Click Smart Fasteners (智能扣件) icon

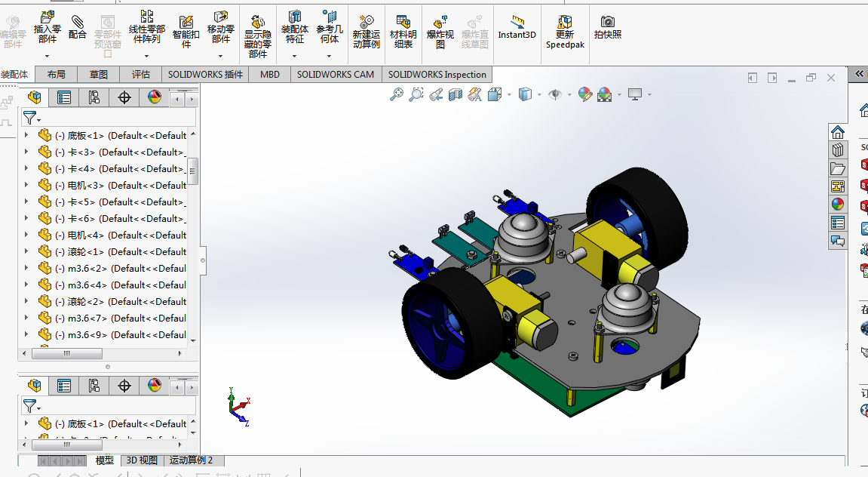click(186, 32)
